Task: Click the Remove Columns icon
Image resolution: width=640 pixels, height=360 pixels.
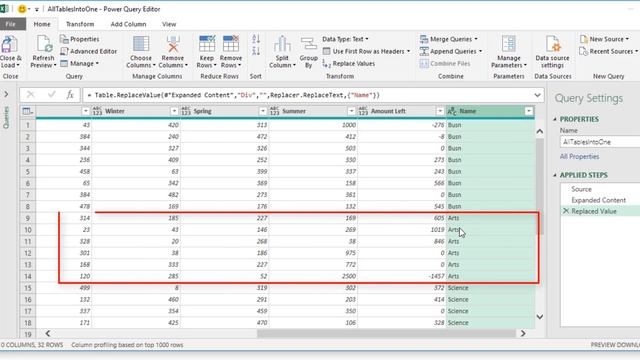Action: pos(173,44)
